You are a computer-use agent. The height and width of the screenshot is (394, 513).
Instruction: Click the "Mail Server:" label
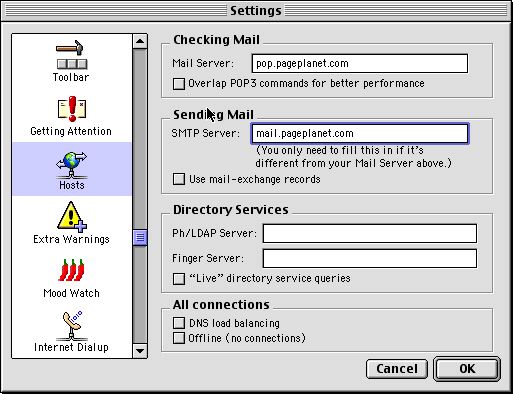(203, 63)
